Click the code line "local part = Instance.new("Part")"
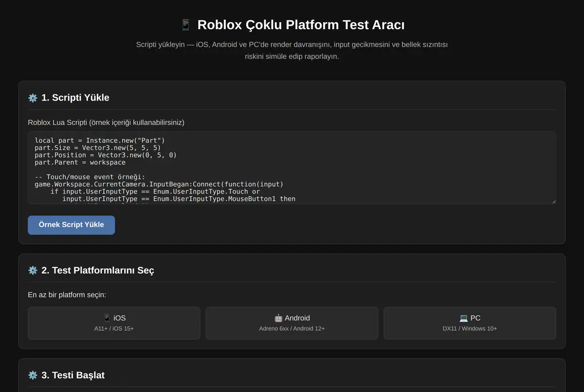 (x=100, y=141)
